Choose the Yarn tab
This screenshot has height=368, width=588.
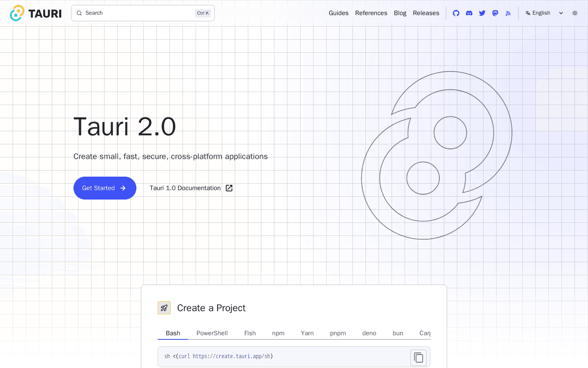[307, 333]
